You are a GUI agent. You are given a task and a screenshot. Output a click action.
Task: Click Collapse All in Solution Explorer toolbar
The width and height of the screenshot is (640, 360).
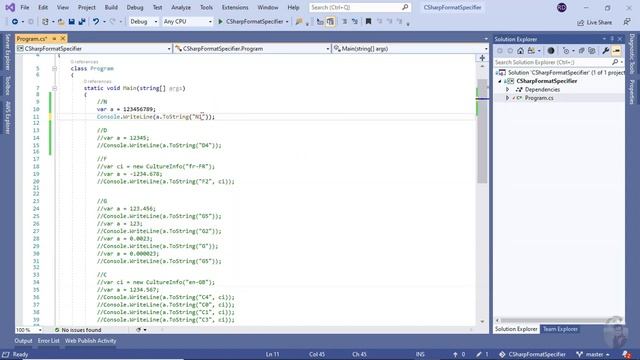tap(582, 51)
